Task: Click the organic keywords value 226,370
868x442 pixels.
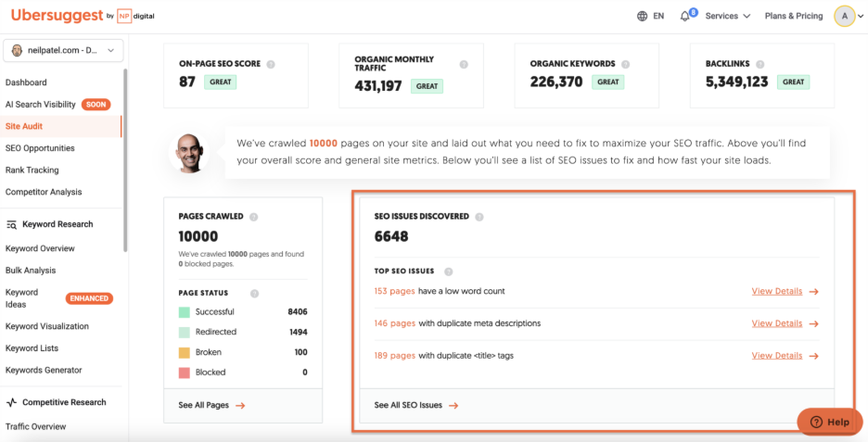Action: [556, 82]
